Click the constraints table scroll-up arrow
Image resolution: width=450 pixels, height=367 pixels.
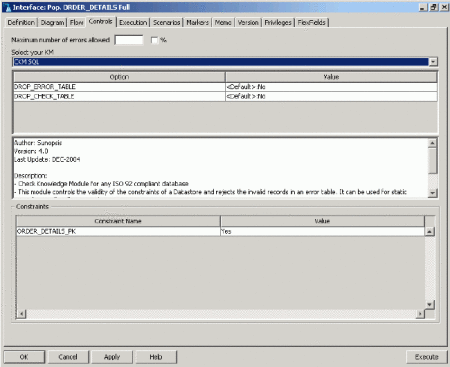coord(430,231)
